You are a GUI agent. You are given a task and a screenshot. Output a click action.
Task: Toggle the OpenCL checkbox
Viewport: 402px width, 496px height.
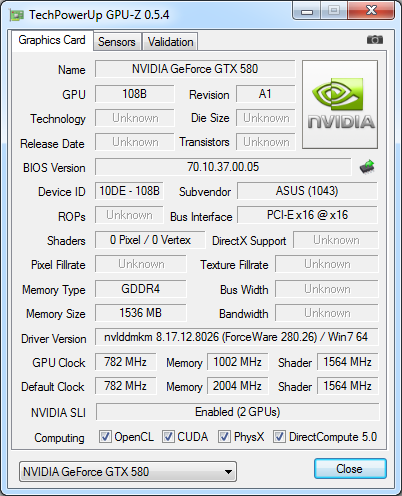pyautogui.click(x=105, y=436)
